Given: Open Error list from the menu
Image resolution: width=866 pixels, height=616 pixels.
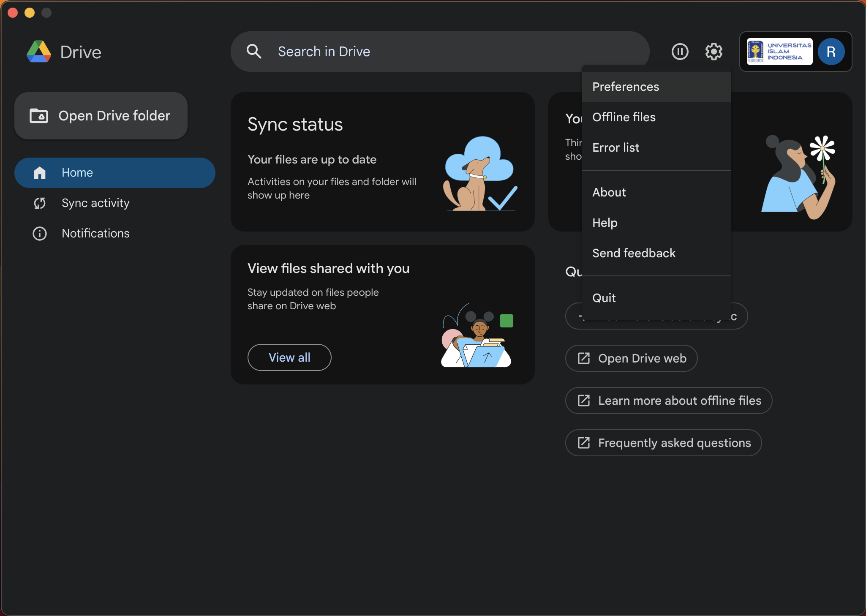Looking at the screenshot, I should coord(615,148).
